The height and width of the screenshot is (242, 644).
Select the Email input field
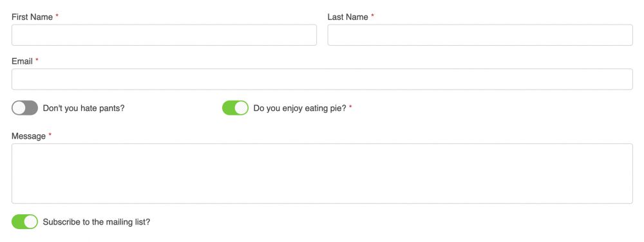(322, 79)
